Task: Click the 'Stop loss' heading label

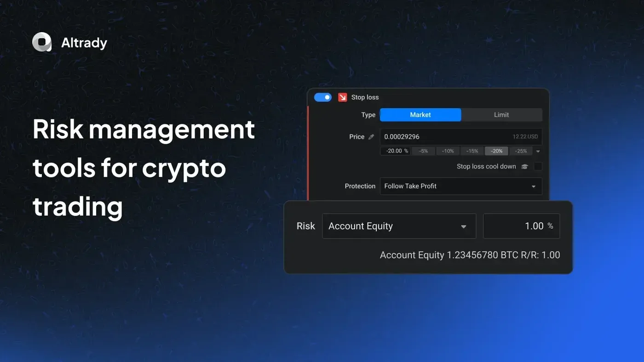Action: pyautogui.click(x=365, y=97)
